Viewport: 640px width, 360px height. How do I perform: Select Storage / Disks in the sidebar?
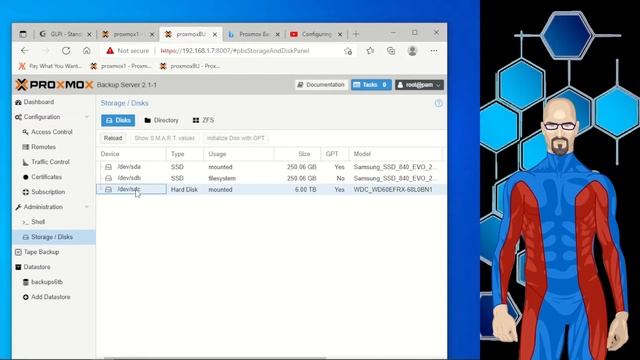54,237
